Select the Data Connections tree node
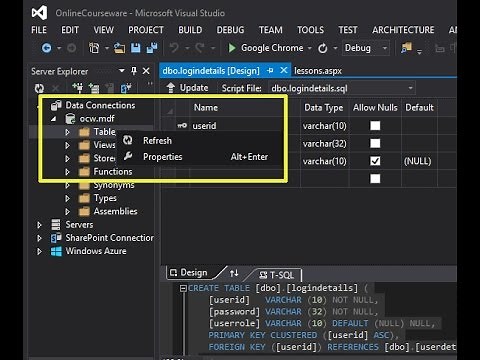 pos(100,105)
